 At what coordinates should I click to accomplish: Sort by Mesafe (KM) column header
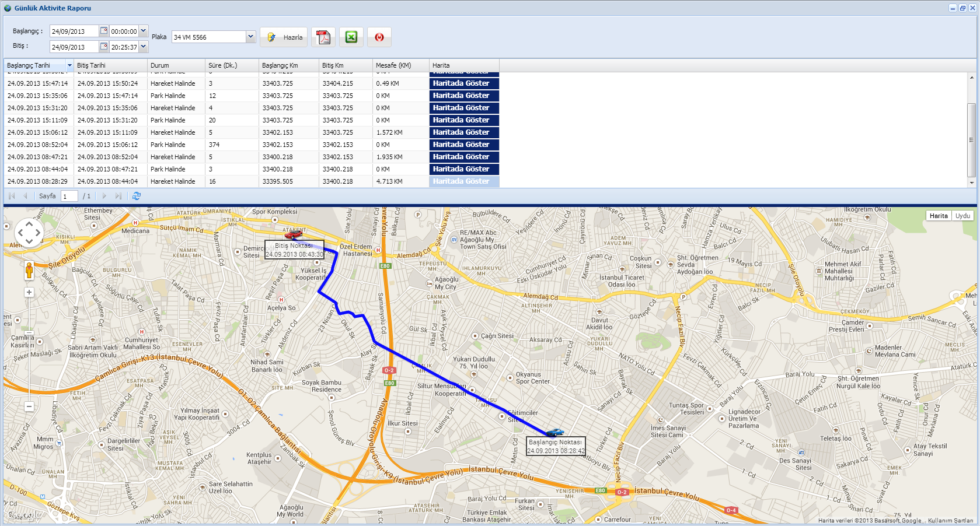point(401,65)
